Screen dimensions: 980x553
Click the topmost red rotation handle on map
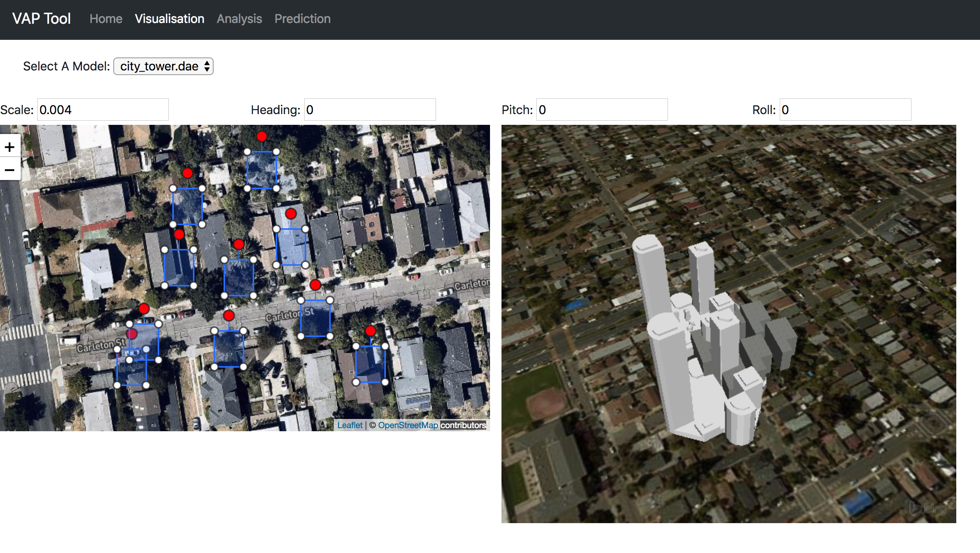pos(262,136)
